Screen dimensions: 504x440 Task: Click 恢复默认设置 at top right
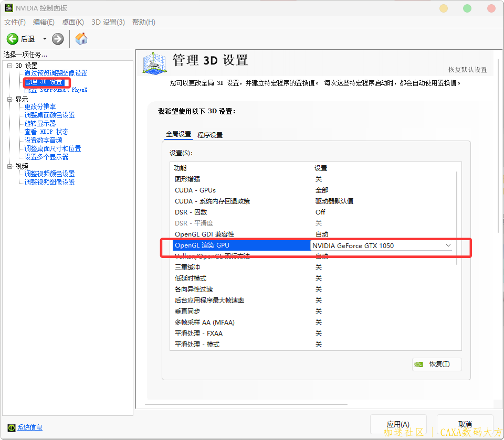pos(467,70)
